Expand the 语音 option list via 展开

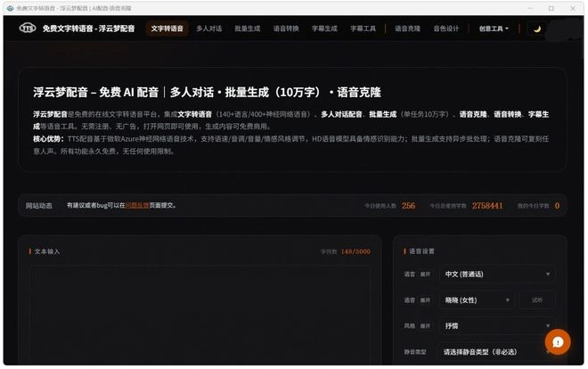(425, 300)
